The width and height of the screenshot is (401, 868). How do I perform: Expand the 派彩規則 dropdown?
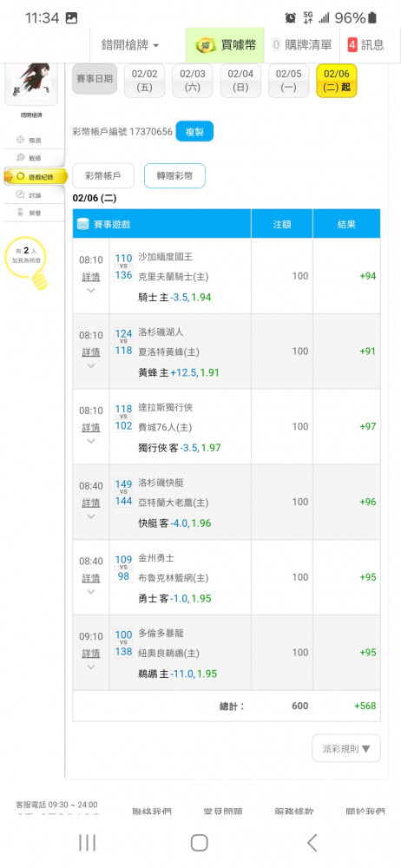[x=346, y=748]
